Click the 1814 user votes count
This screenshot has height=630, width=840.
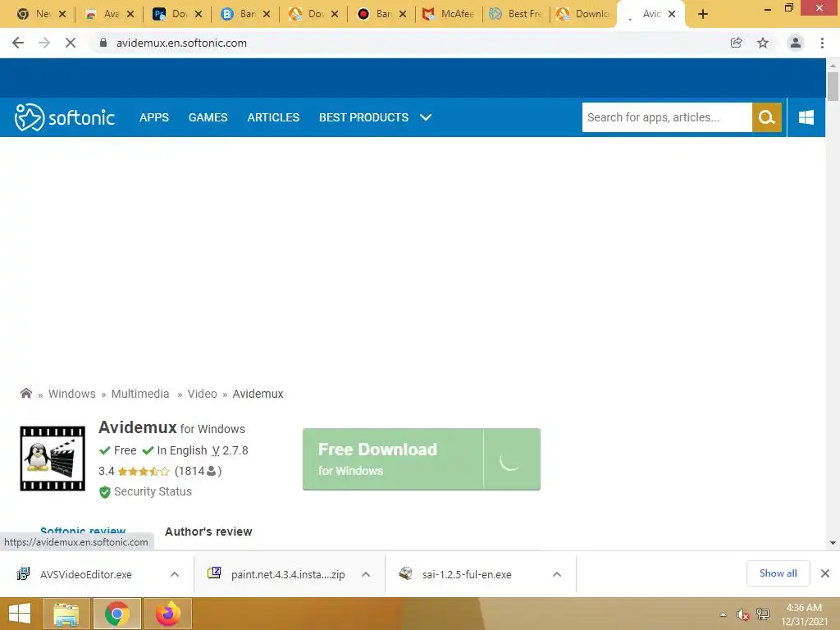(x=198, y=471)
